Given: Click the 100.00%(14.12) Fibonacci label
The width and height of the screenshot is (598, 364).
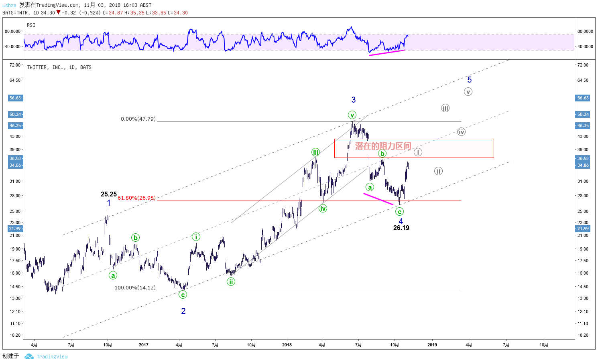Looking at the screenshot, I should [135, 287].
